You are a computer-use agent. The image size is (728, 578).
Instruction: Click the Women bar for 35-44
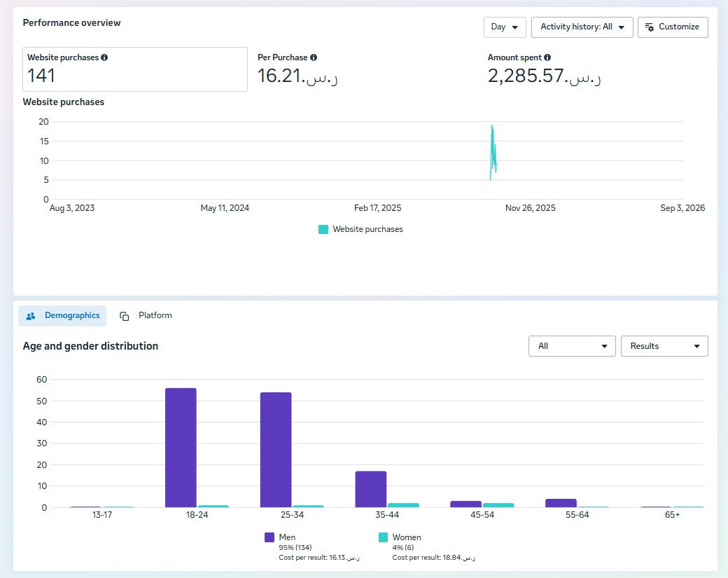point(403,505)
